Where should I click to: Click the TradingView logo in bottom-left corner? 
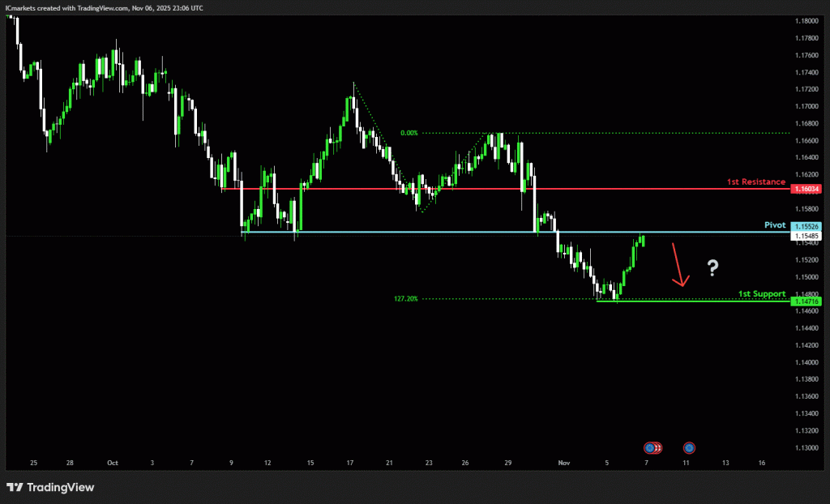[x=50, y=487]
